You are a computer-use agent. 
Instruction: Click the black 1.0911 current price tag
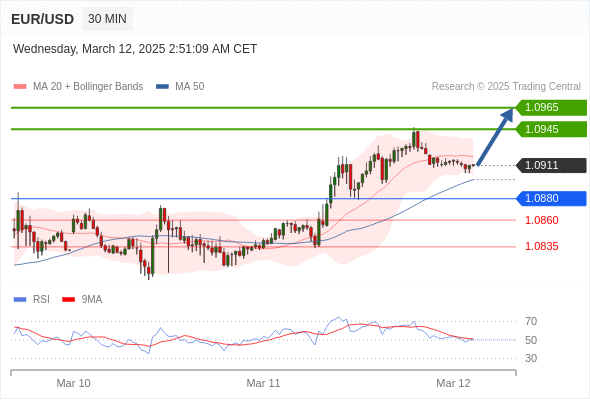click(x=551, y=165)
